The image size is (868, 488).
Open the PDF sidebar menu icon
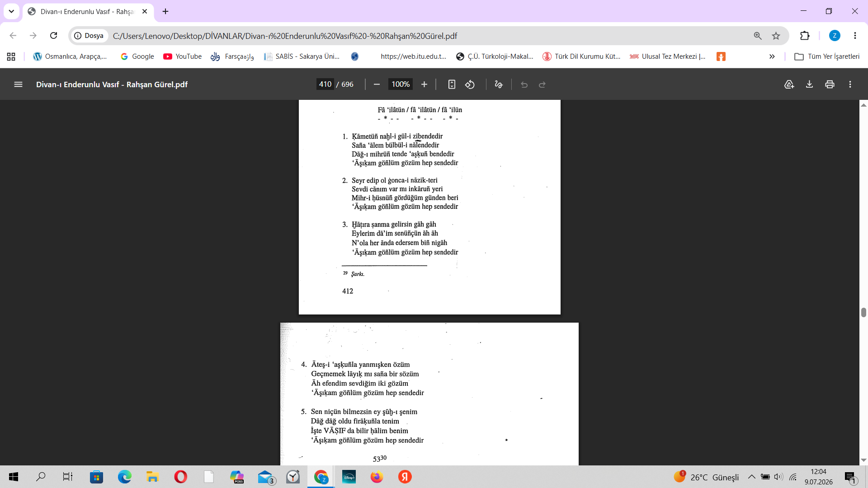[x=18, y=84]
